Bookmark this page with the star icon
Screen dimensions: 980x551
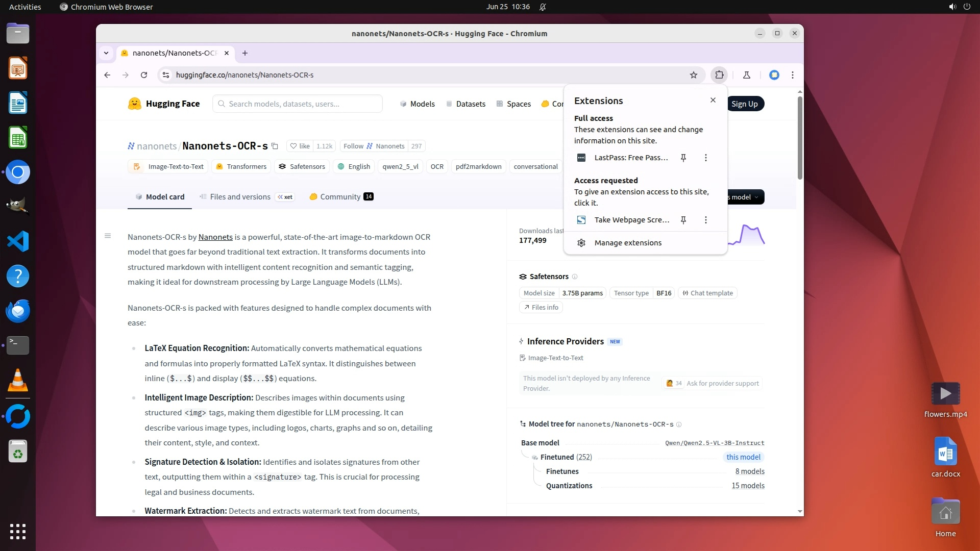pyautogui.click(x=694, y=75)
